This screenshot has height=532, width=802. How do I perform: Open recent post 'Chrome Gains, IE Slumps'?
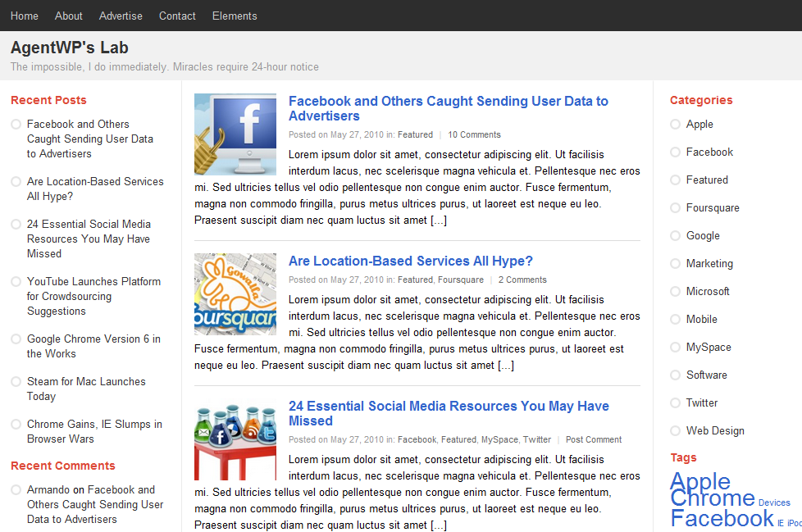pos(94,432)
